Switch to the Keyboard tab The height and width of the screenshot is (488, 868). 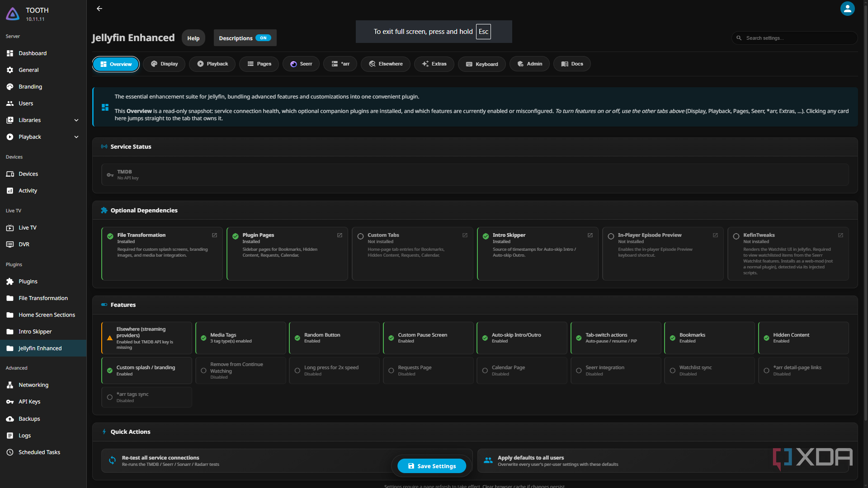click(x=482, y=64)
